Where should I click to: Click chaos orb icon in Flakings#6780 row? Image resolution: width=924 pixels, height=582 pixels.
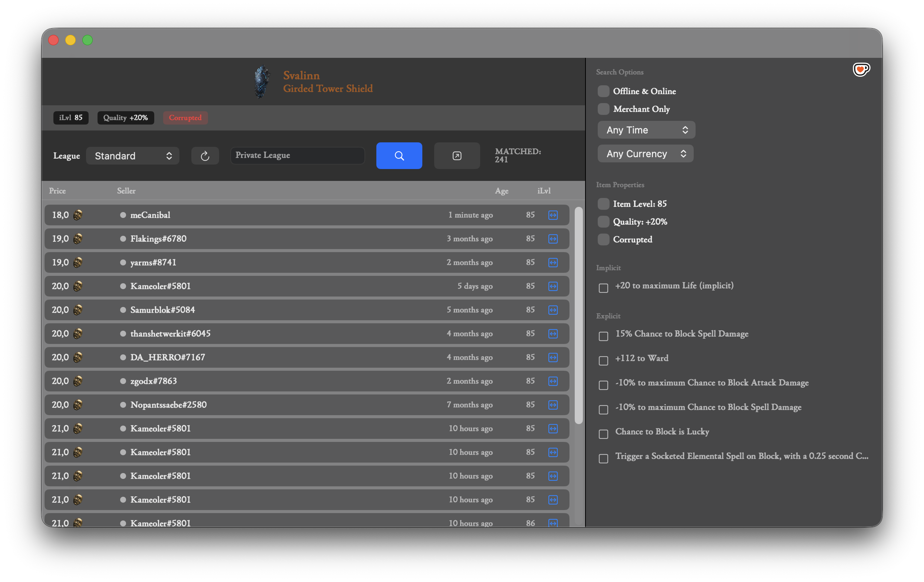[78, 239]
